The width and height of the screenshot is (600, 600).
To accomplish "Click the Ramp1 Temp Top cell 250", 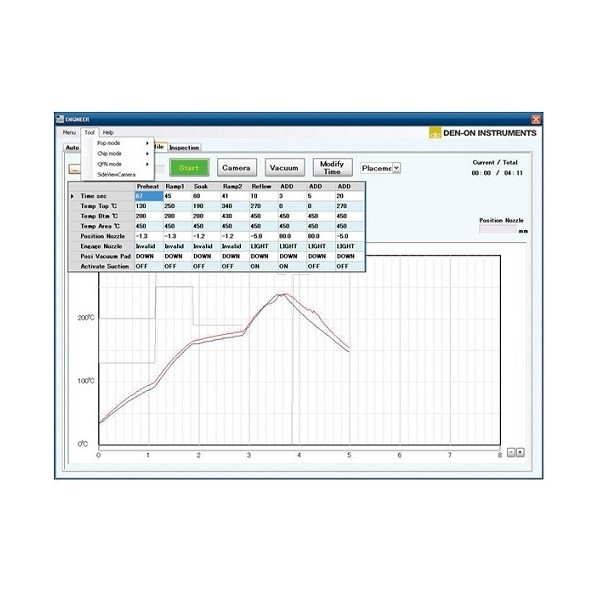I will point(178,206).
